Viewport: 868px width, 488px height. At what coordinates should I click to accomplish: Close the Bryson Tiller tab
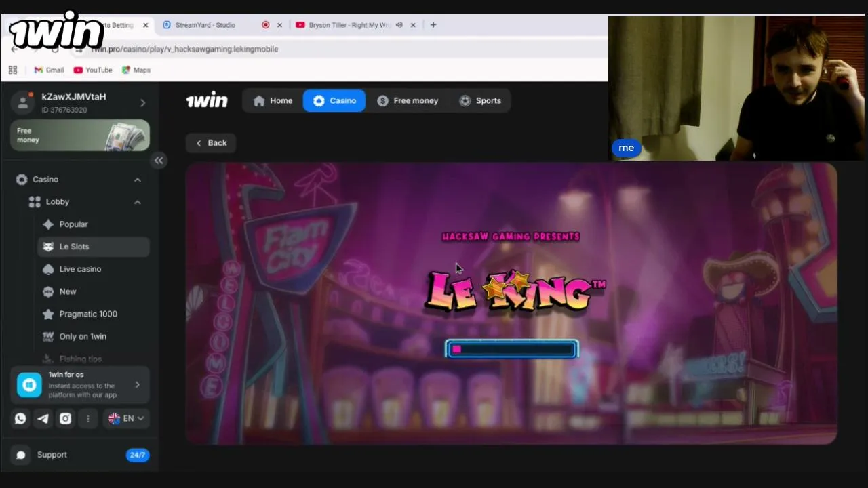(413, 25)
